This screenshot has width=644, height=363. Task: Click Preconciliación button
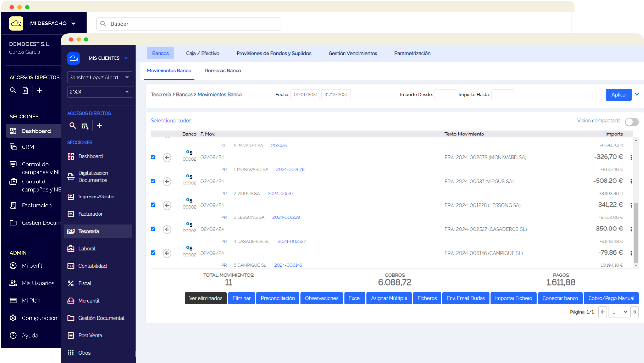[x=278, y=298]
